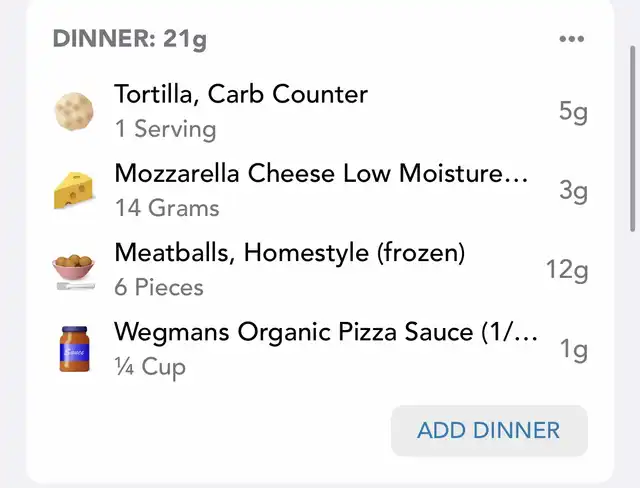The height and width of the screenshot is (488, 640).
Task: Open Meatballs, Homestyle (frozen) entry
Action: (x=320, y=270)
